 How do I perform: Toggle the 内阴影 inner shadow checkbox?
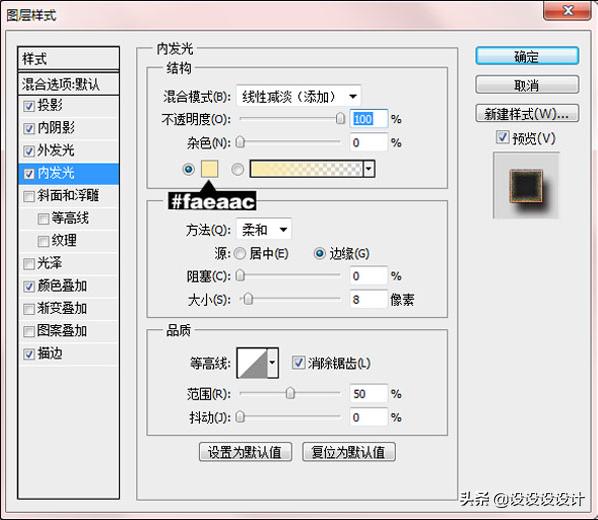click(x=29, y=129)
